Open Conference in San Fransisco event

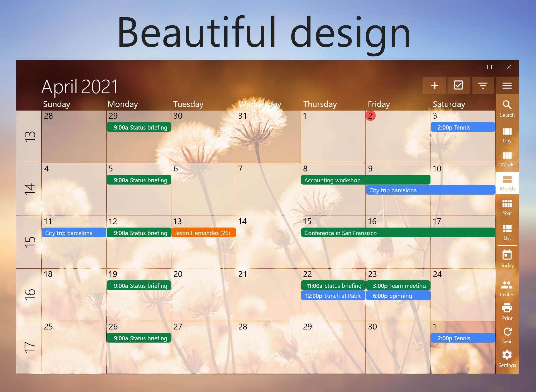[398, 233]
